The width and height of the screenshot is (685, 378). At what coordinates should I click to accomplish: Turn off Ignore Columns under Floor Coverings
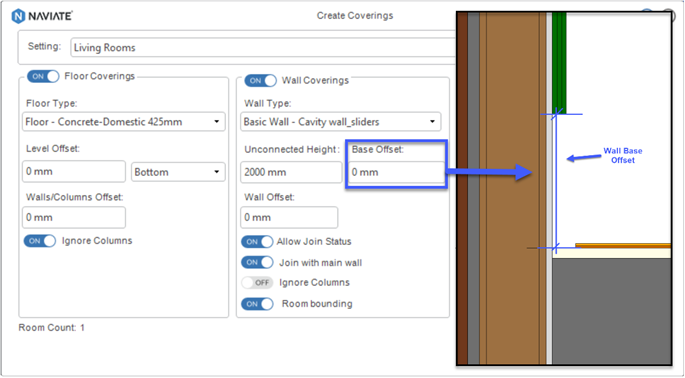[40, 241]
